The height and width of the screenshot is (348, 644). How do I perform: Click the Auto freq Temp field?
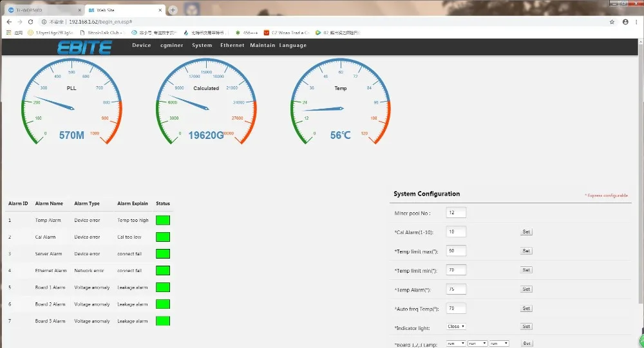tap(456, 308)
